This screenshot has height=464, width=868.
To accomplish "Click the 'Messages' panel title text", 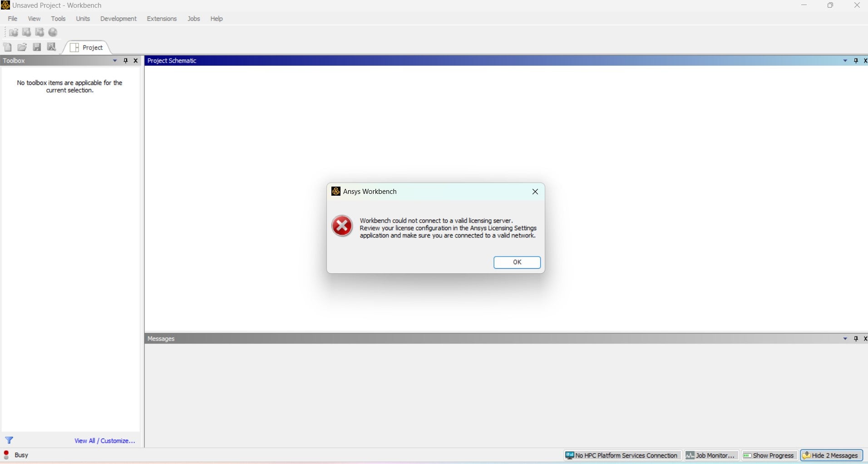I will tap(161, 339).
